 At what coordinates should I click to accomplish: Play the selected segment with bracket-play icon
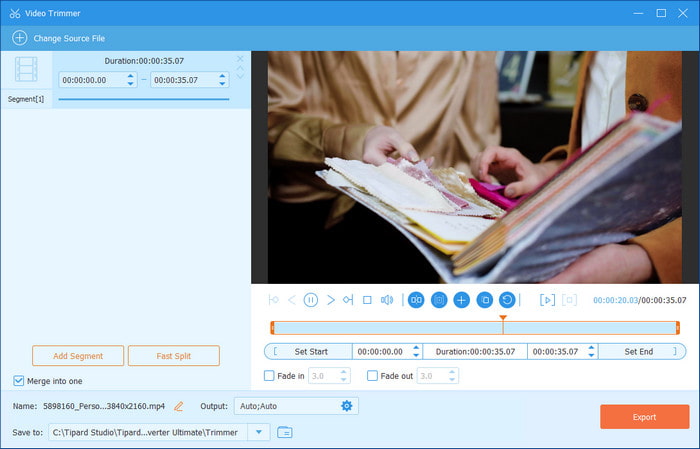pos(547,300)
